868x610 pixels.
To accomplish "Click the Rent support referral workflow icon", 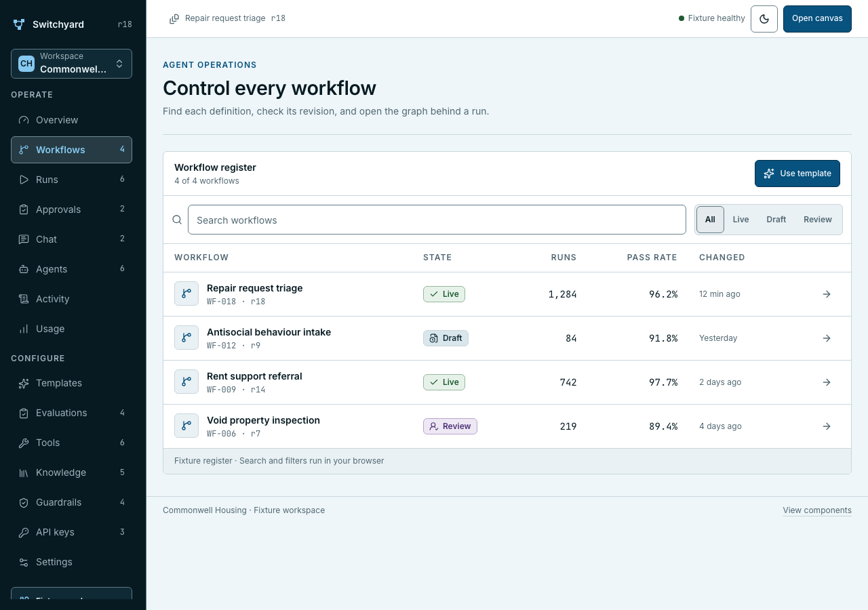I will (186, 382).
